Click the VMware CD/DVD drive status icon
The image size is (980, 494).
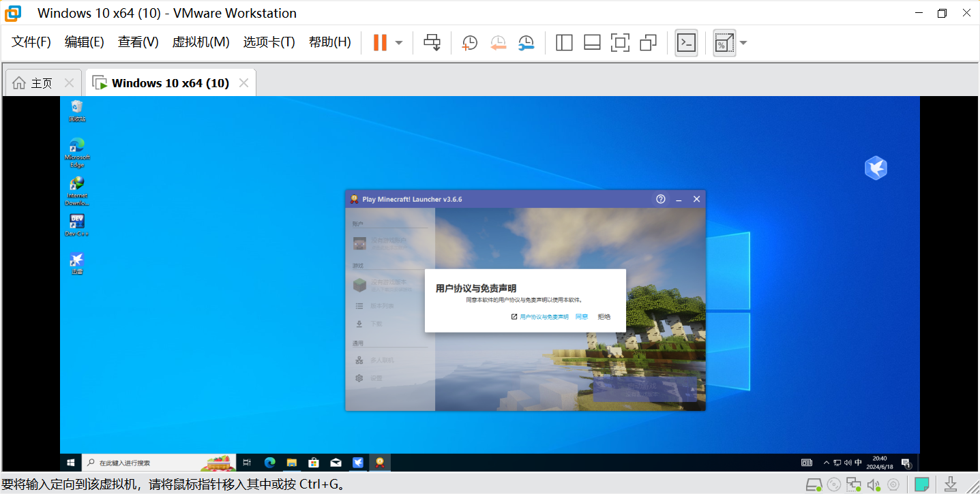[x=833, y=484]
